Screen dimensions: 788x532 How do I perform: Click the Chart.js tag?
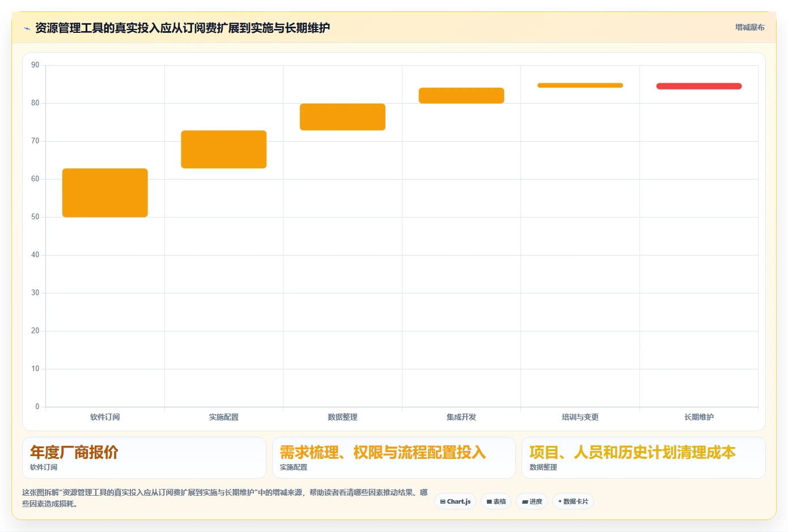455,501
